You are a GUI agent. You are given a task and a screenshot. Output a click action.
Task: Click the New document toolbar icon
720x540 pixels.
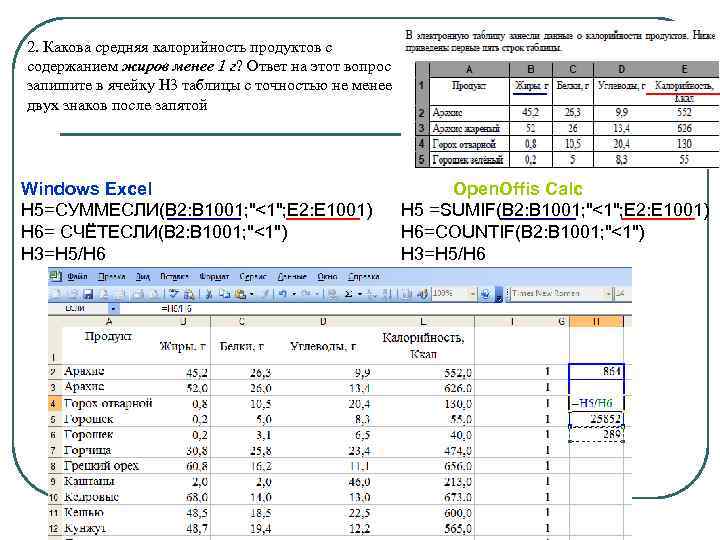click(x=55, y=294)
